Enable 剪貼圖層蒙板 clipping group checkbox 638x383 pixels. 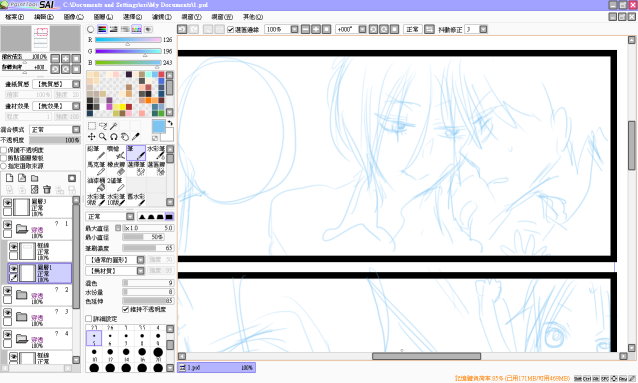(x=4, y=158)
